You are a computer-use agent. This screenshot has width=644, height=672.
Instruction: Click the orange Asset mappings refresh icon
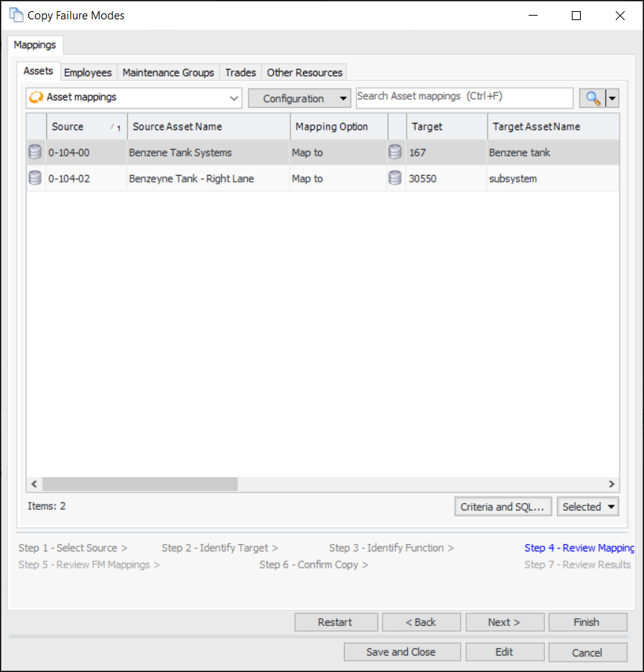click(x=36, y=97)
